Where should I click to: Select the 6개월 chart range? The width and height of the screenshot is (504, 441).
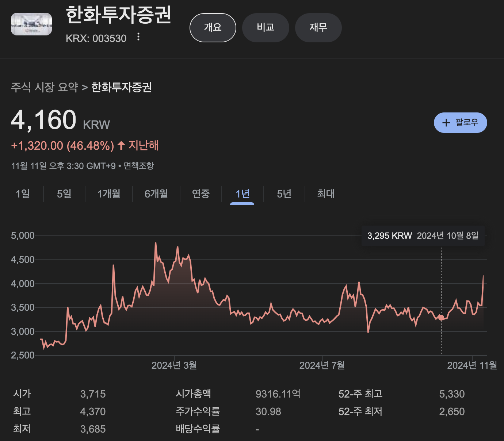point(156,194)
